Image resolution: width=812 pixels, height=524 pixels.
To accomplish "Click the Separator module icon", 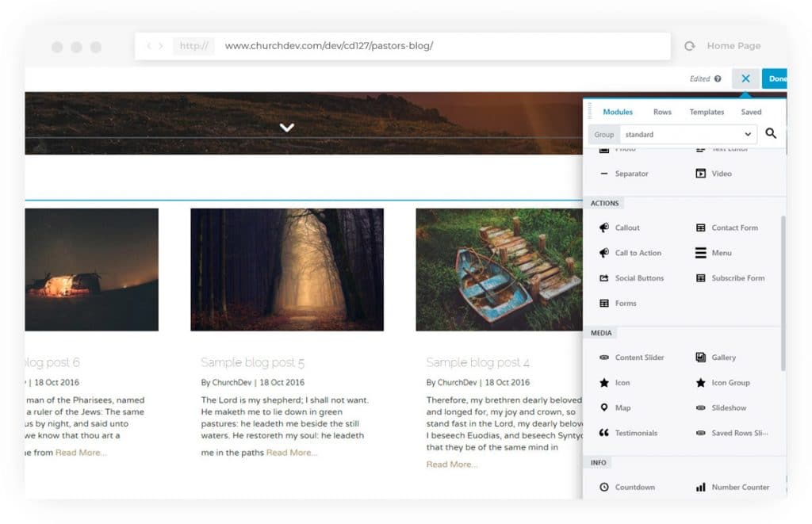I will [x=603, y=174].
